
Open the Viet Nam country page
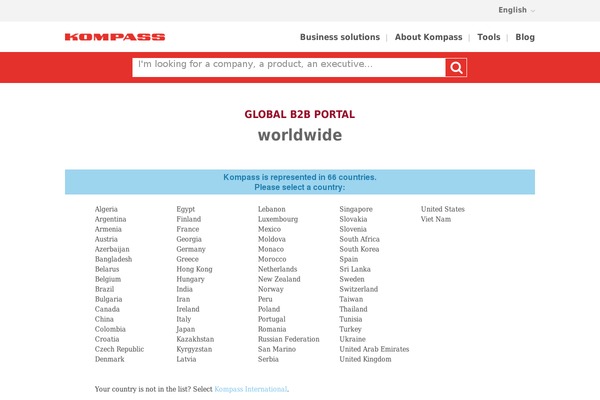436,219
